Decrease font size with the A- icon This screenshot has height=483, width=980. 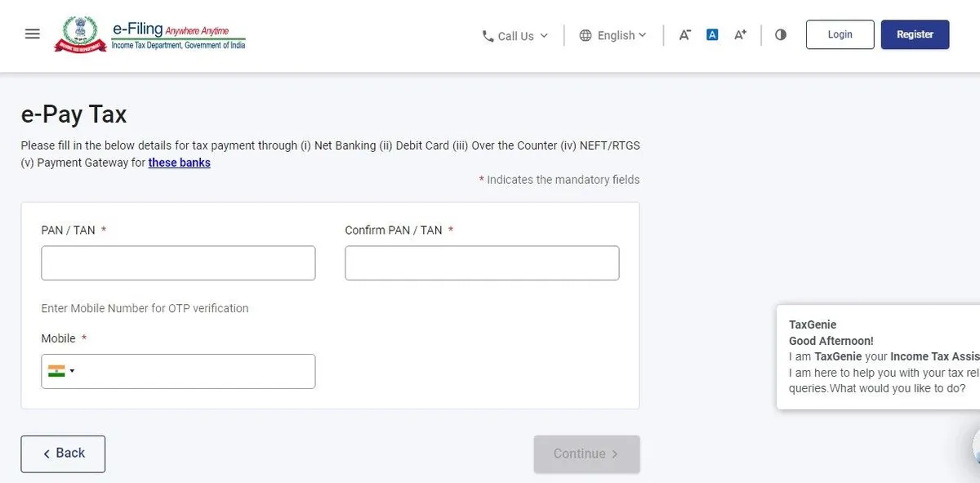(x=685, y=34)
